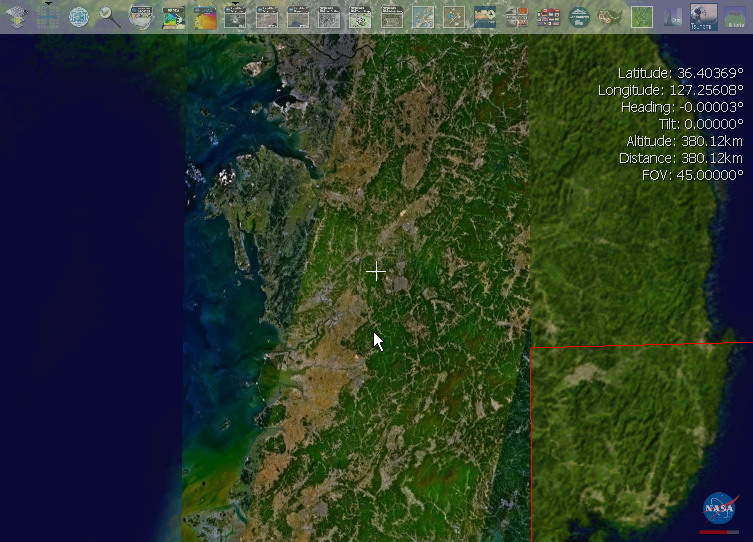The width and height of the screenshot is (753, 542).
Task: Open the orange heat-map visualization icon
Action: coord(204,16)
